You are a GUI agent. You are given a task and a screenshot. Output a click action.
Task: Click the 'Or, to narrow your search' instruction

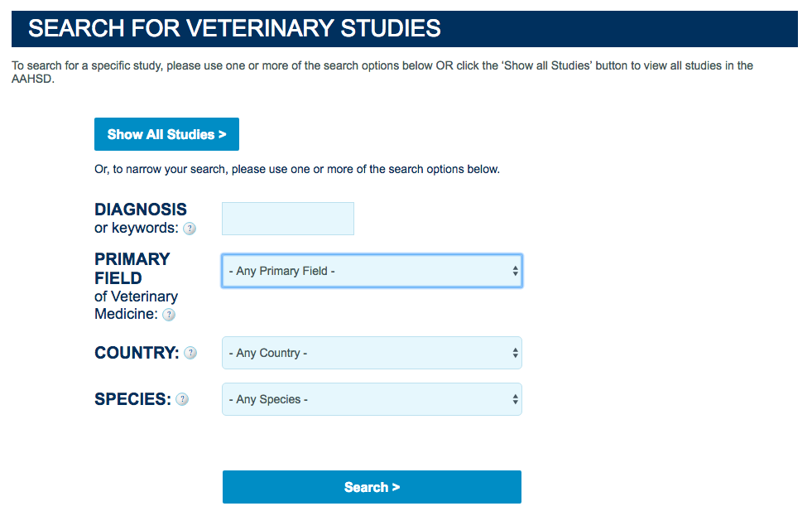point(296,170)
